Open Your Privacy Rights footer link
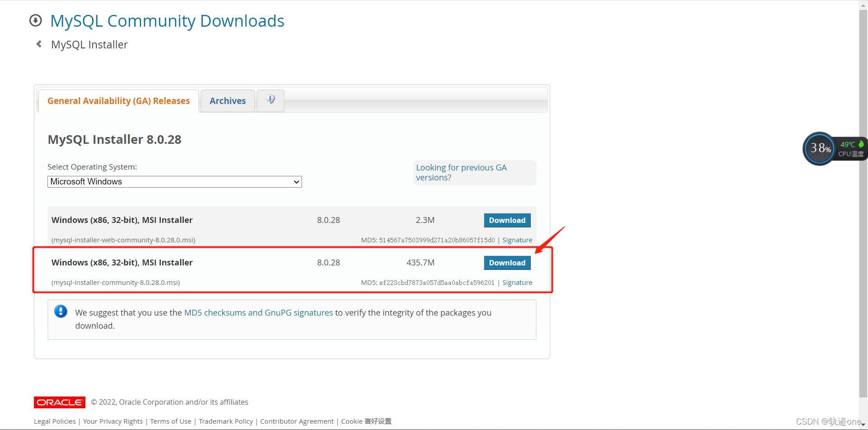868x430 pixels. point(113,421)
